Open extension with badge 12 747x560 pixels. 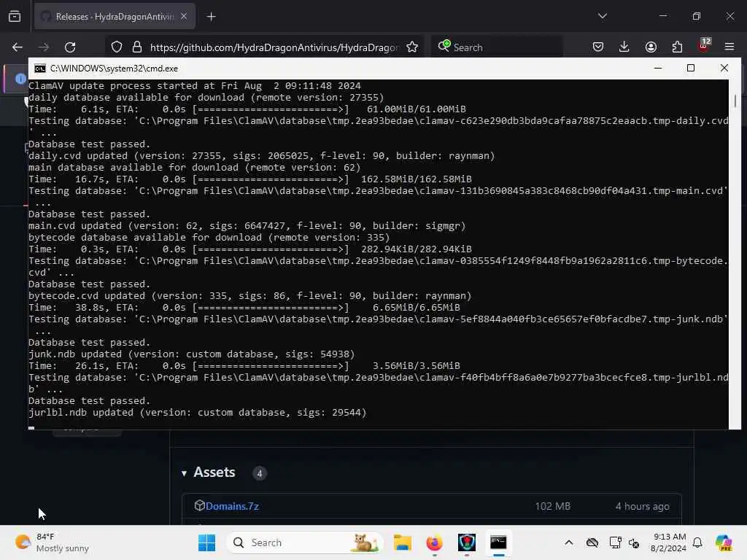pyautogui.click(x=704, y=45)
